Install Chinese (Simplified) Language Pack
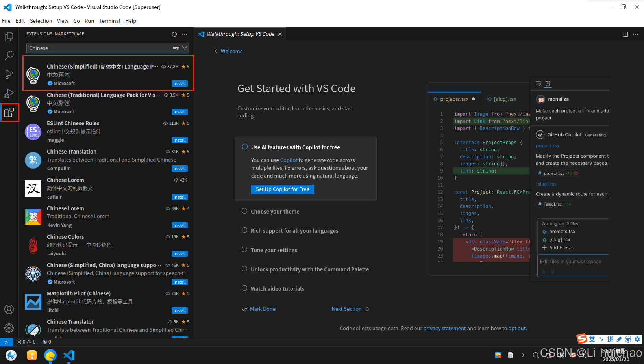This screenshot has height=364, width=644. click(180, 84)
